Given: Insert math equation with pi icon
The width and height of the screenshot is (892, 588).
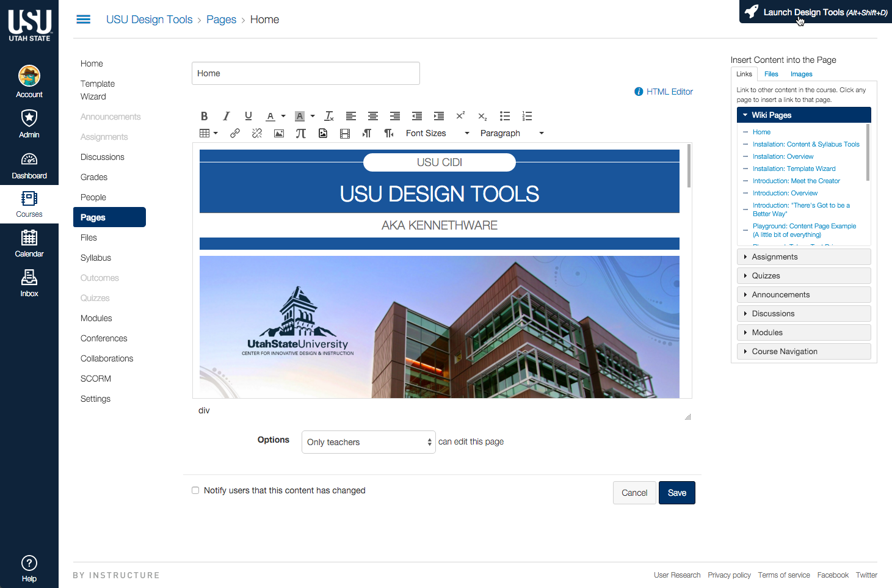Looking at the screenshot, I should click(x=301, y=133).
